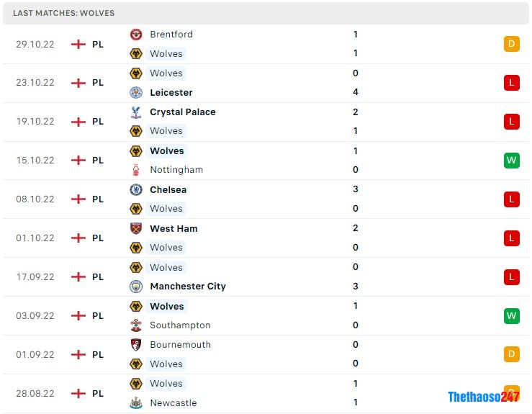Open the Thethaoso247 watermark link

[x=483, y=397]
